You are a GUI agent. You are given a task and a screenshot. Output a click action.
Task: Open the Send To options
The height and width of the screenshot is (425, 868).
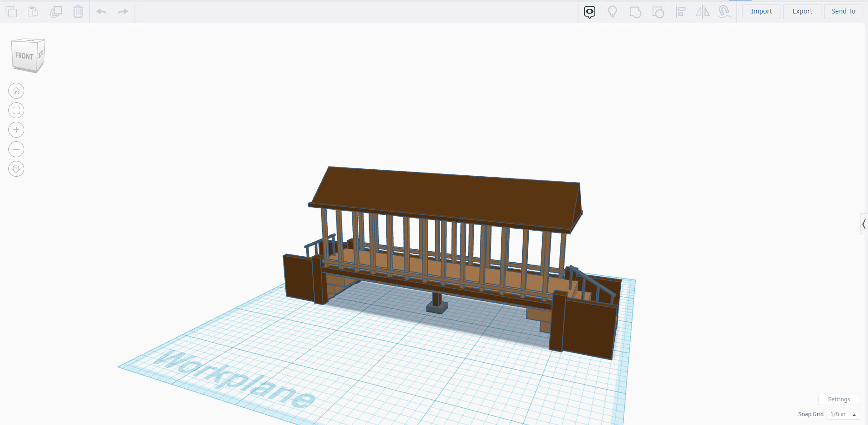point(843,12)
